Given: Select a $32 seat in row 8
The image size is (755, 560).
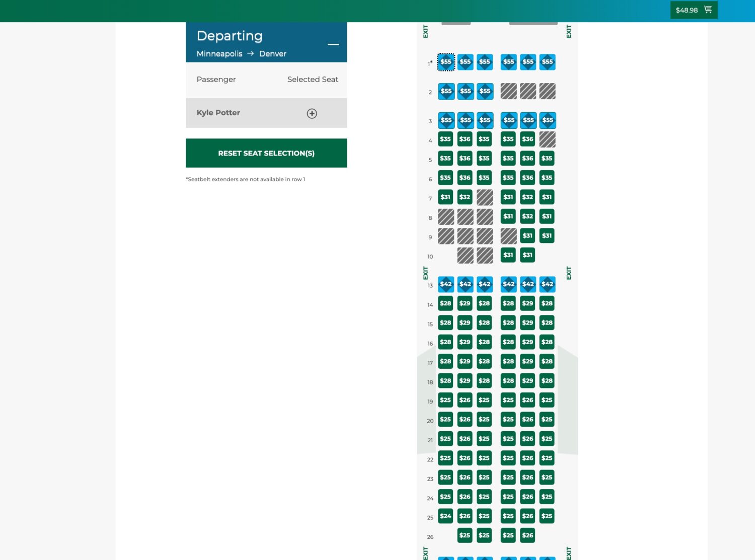Looking at the screenshot, I should click(x=527, y=216).
